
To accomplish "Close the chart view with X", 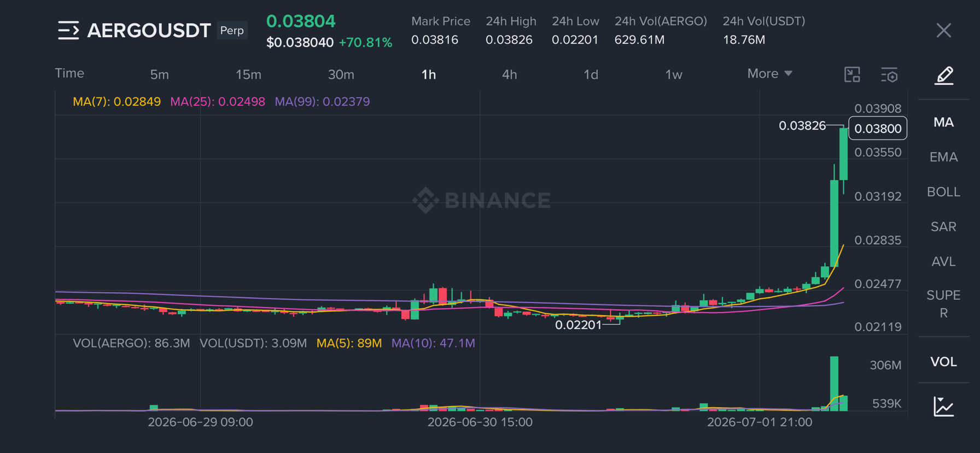I will point(943,31).
